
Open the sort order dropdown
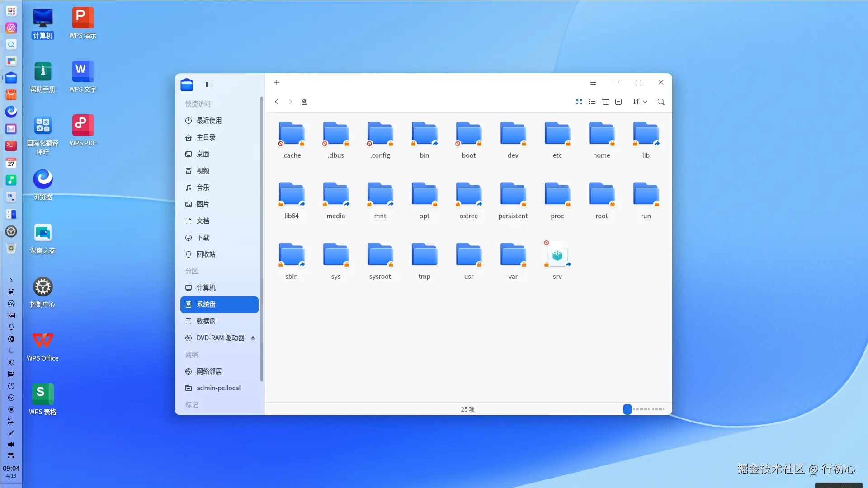[640, 102]
